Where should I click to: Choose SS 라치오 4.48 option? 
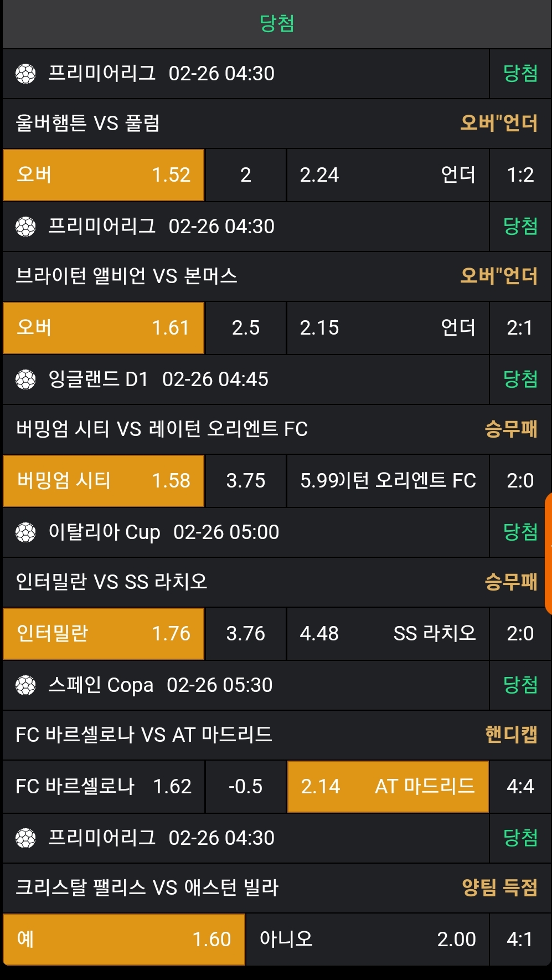pyautogui.click(x=387, y=634)
